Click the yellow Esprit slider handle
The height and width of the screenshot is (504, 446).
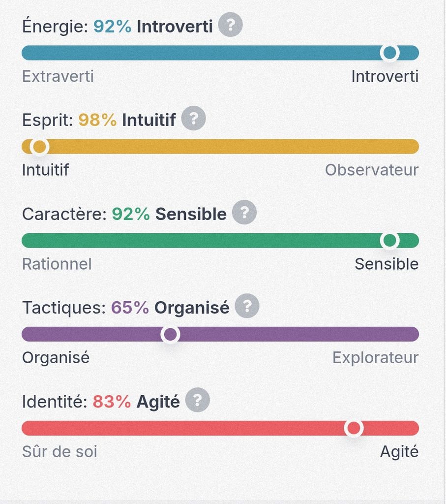[39, 146]
